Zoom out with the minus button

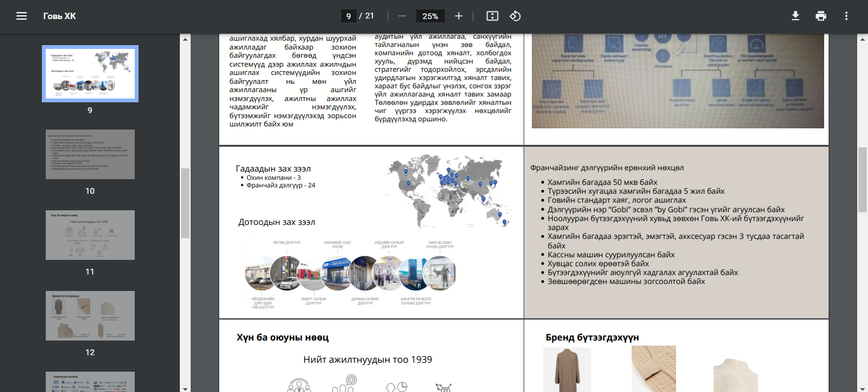(x=402, y=16)
